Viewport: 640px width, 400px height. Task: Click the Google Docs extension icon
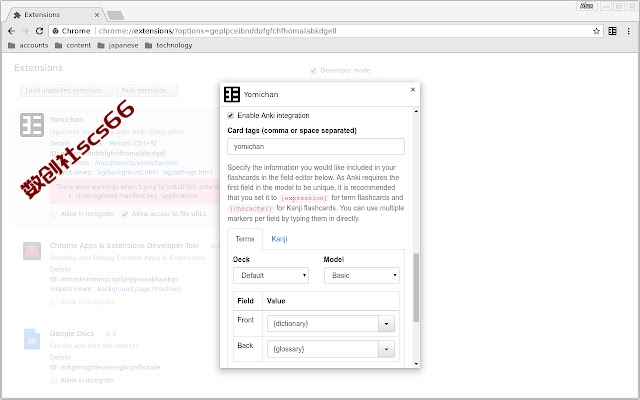coord(32,339)
